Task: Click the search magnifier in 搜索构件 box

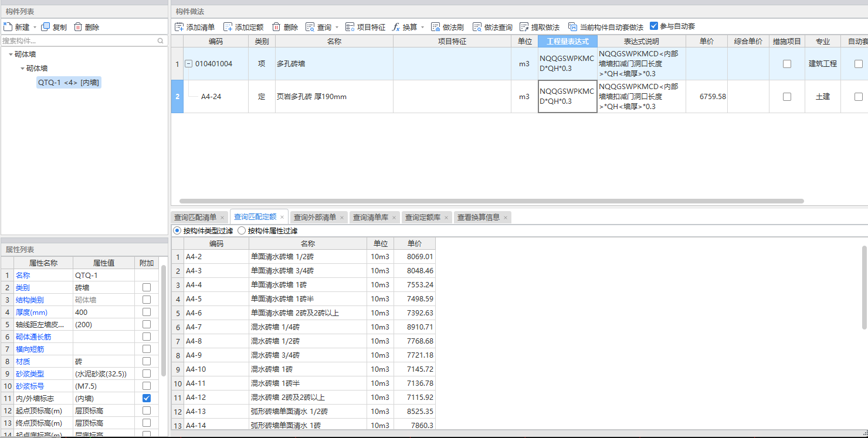Action: click(x=160, y=41)
